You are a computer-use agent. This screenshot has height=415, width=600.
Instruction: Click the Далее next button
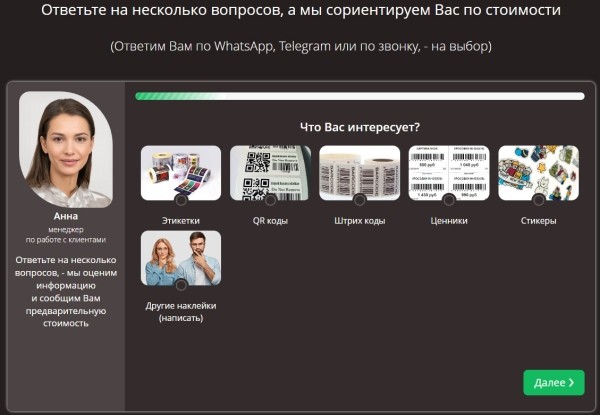tap(554, 382)
